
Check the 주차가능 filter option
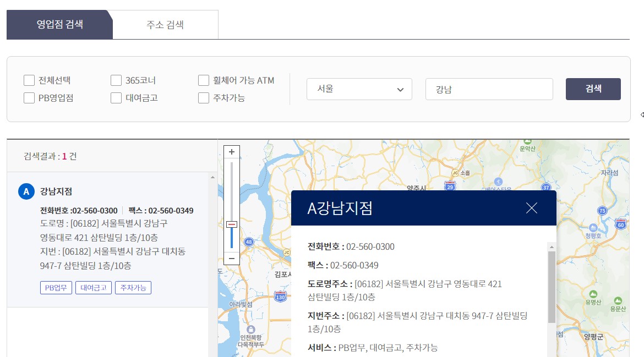coord(203,98)
